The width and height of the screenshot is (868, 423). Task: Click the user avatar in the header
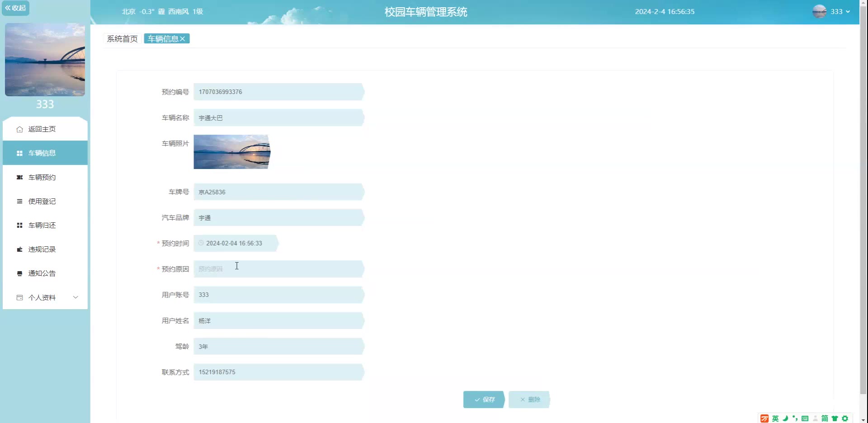pos(819,11)
